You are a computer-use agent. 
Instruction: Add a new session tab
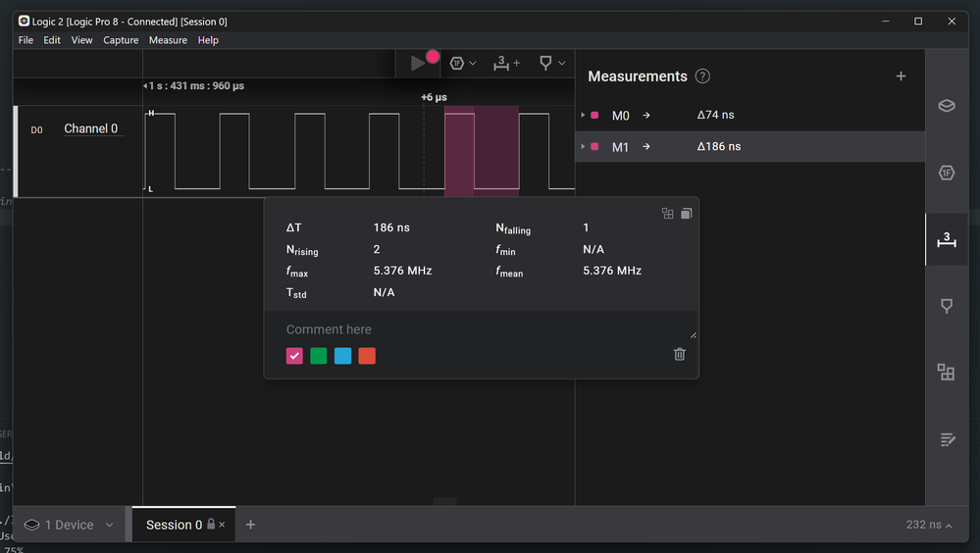click(x=250, y=525)
